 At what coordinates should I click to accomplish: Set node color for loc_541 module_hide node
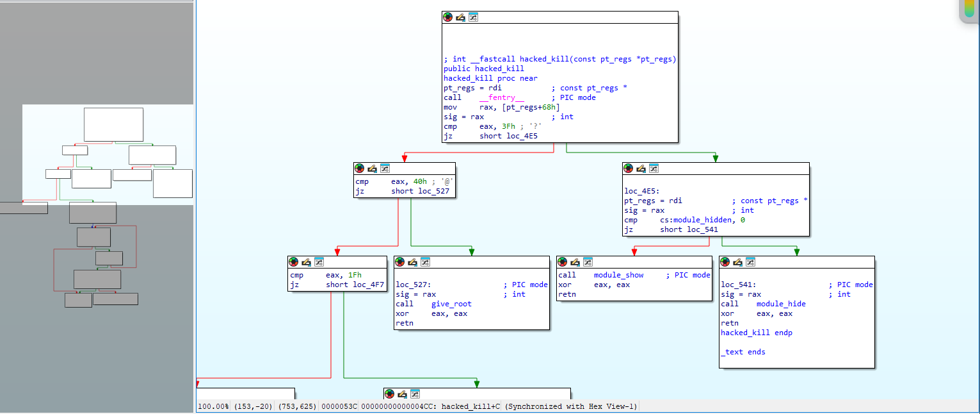pos(725,261)
